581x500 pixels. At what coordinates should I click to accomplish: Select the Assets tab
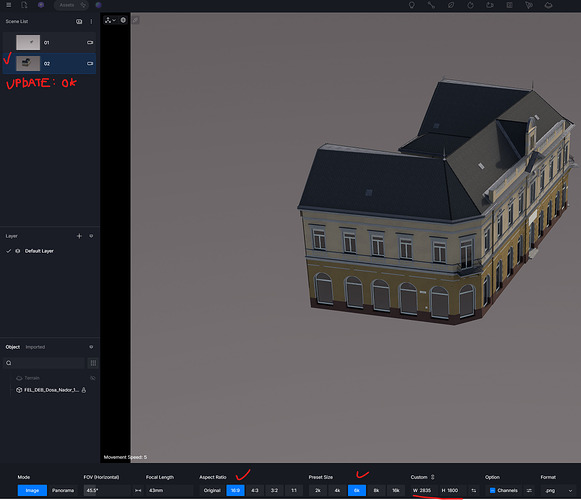pos(67,5)
